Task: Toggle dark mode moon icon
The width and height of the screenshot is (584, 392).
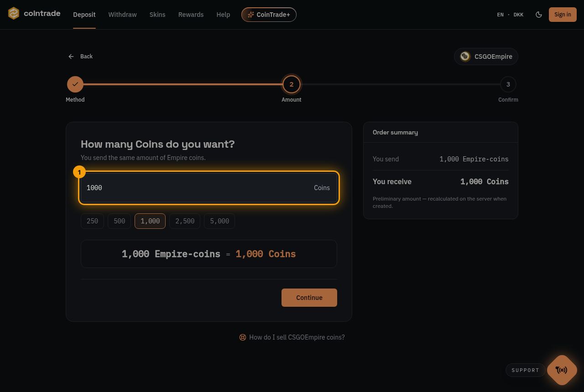Action: [x=539, y=15]
